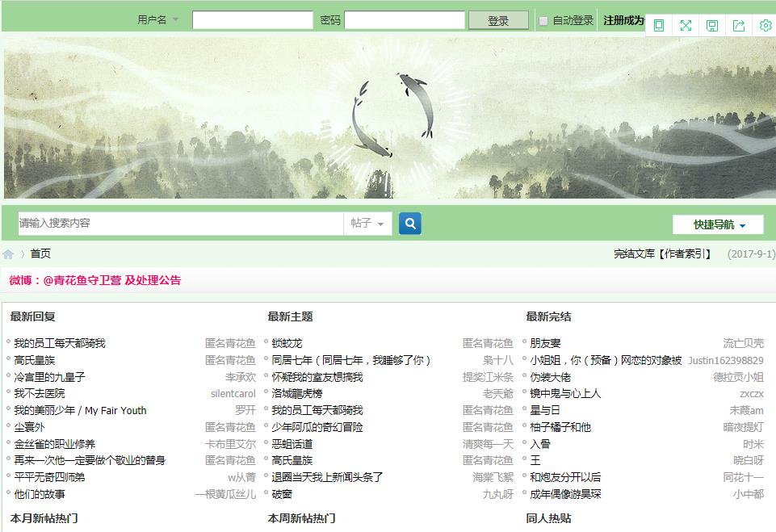This screenshot has width=776, height=532.
Task: Open the 帖子 search type dropdown
Action: coord(368,224)
